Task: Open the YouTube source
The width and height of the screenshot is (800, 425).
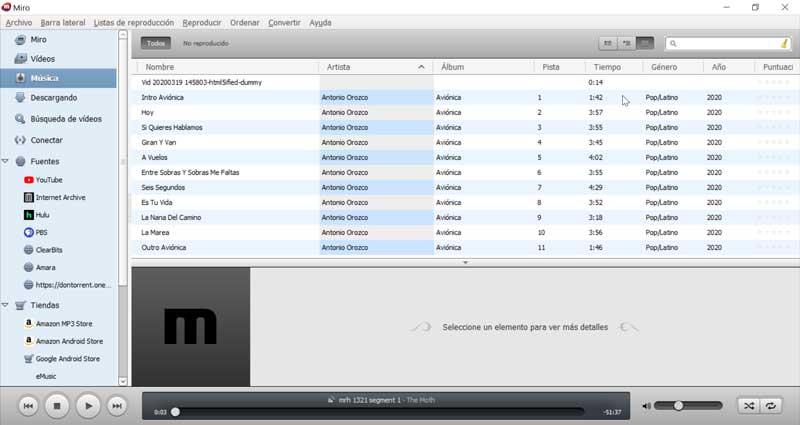Action: point(48,180)
